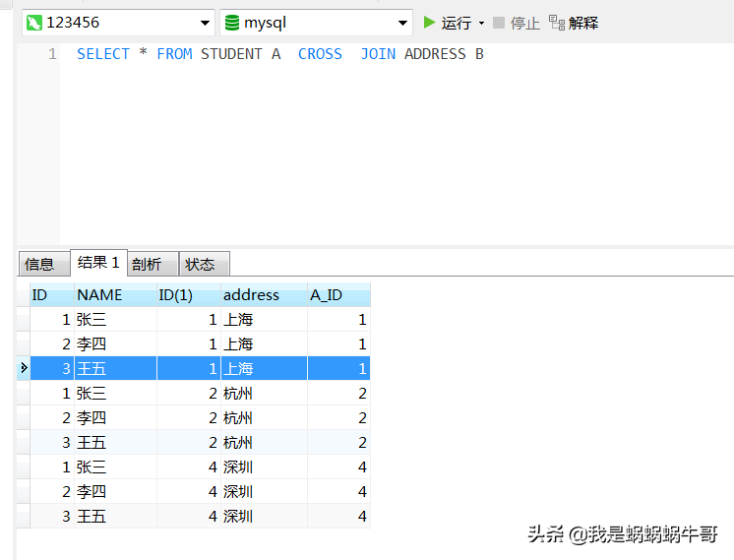
Task: Click the ID(1) column header
Action: pyautogui.click(x=189, y=295)
